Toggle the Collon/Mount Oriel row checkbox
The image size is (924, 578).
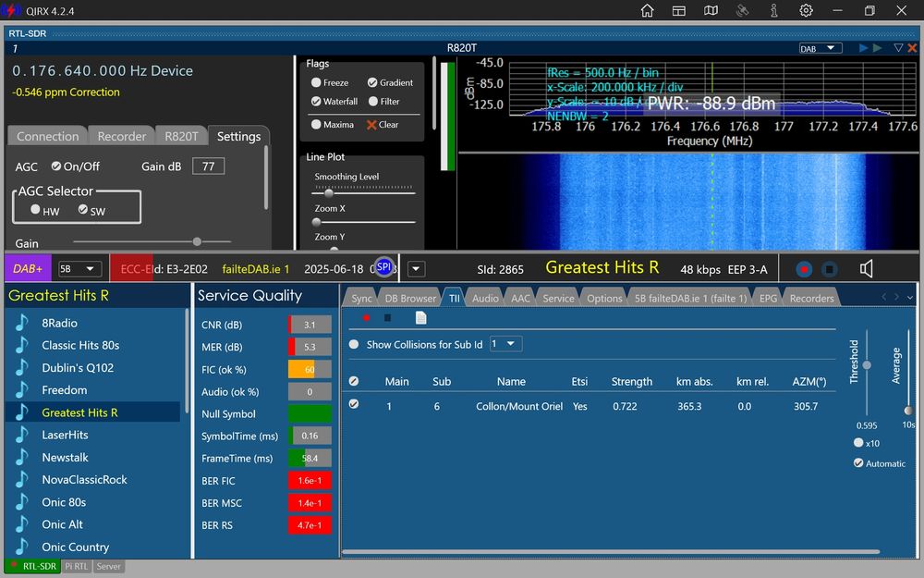point(354,404)
